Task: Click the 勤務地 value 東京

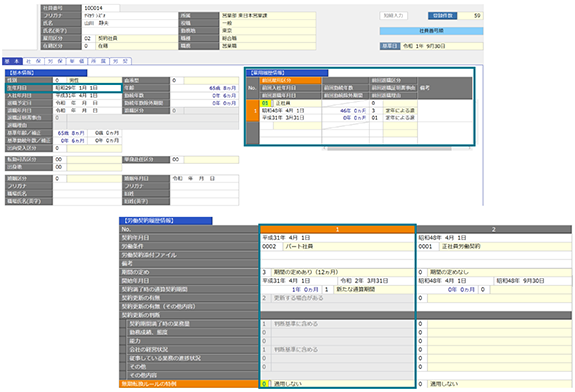Action: pos(268,31)
